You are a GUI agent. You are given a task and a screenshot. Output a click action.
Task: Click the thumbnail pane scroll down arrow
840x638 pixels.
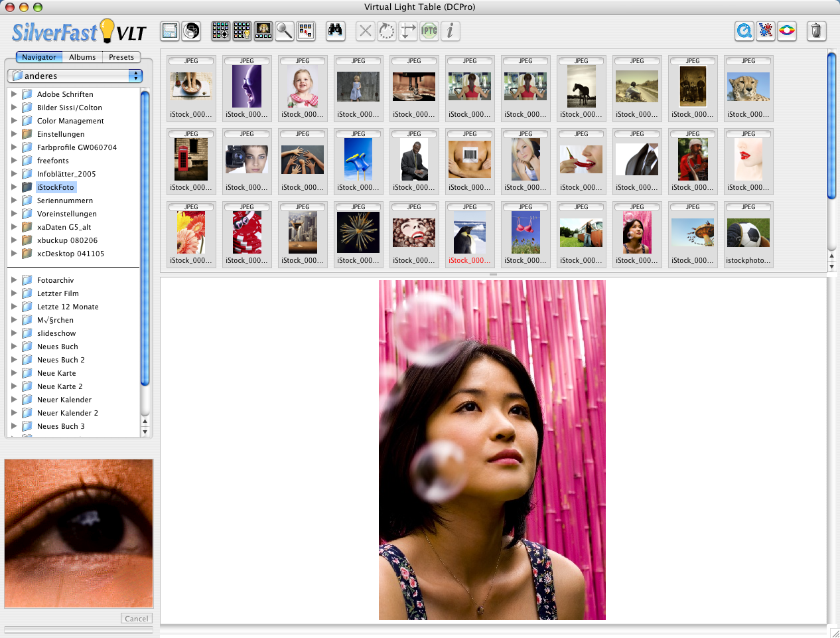831,266
